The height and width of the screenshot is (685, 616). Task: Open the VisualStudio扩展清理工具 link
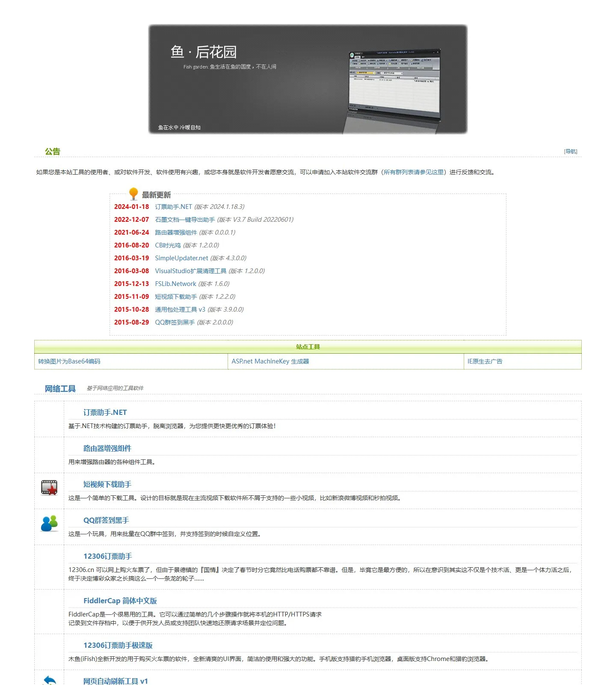tap(190, 271)
